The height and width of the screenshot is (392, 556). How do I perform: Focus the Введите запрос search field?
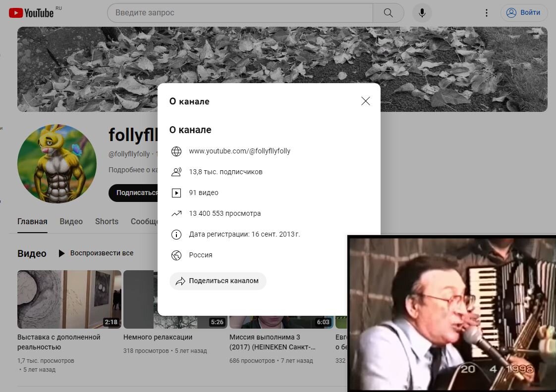[x=240, y=13]
